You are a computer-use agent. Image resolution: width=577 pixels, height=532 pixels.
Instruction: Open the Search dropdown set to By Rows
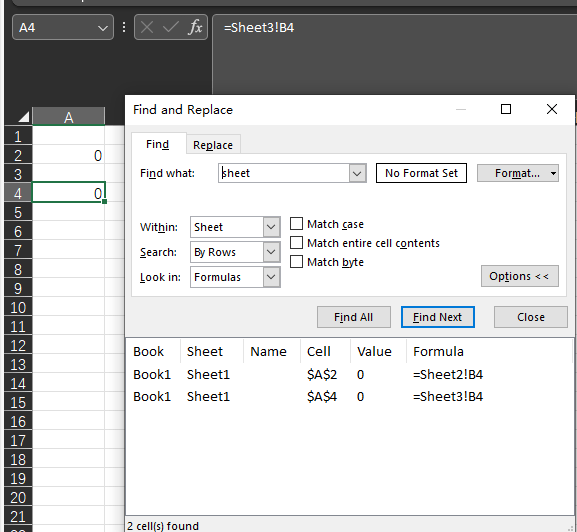coord(271,252)
